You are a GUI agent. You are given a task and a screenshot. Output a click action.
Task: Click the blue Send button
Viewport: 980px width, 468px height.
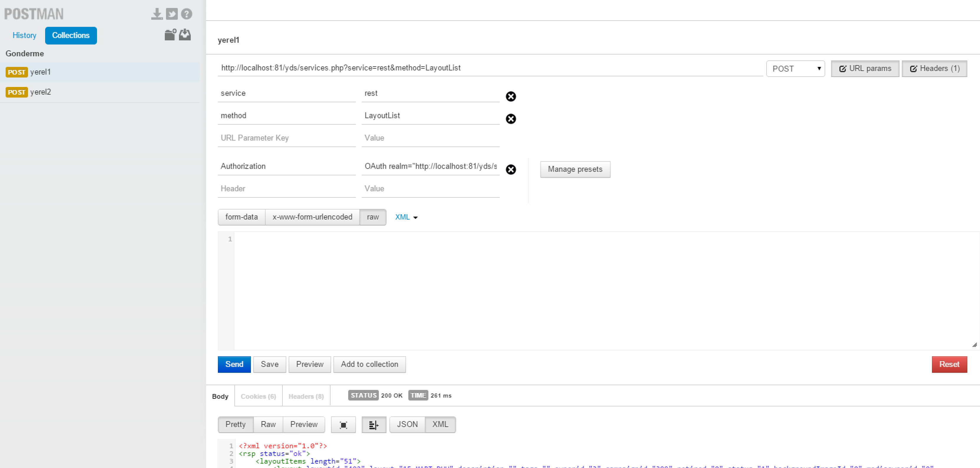point(234,365)
